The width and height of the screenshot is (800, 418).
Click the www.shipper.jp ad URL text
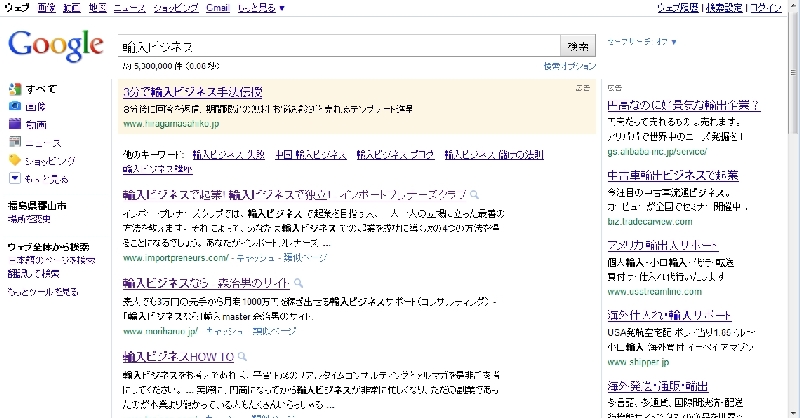638,362
